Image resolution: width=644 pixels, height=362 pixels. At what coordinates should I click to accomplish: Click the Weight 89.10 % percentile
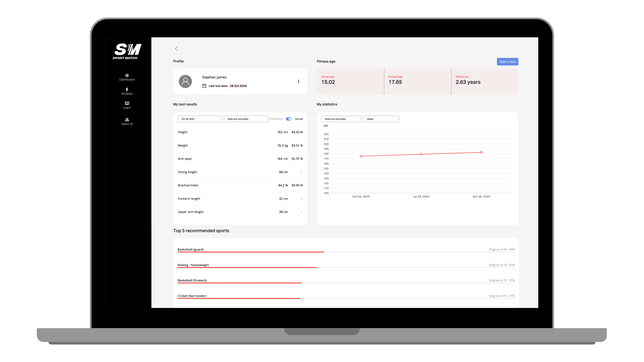tap(297, 145)
